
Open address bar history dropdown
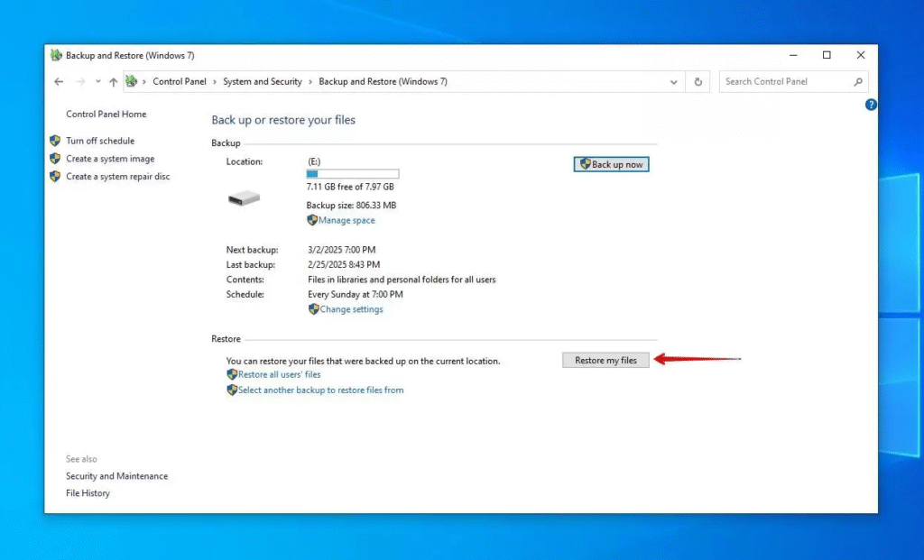point(673,82)
